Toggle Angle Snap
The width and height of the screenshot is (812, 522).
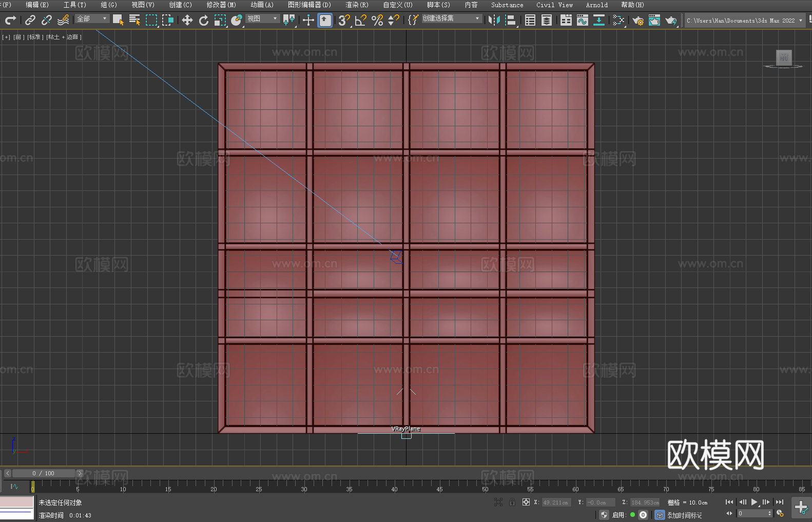(x=361, y=20)
